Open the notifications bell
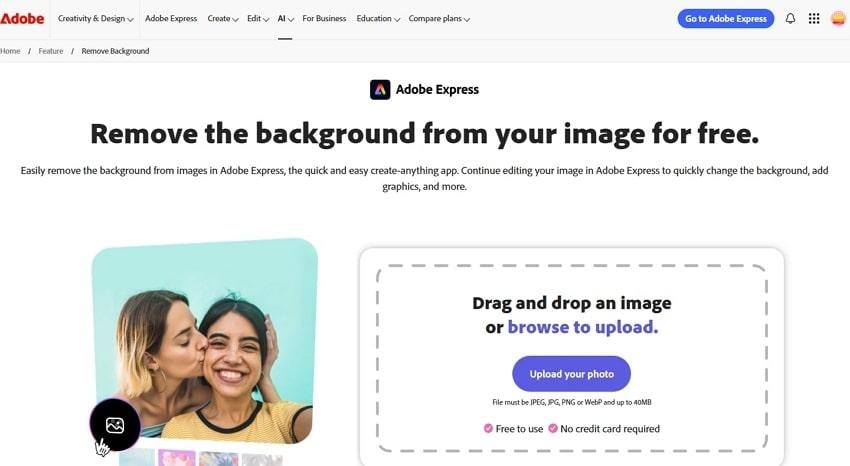Viewport: 850px width, 466px height. click(x=790, y=18)
